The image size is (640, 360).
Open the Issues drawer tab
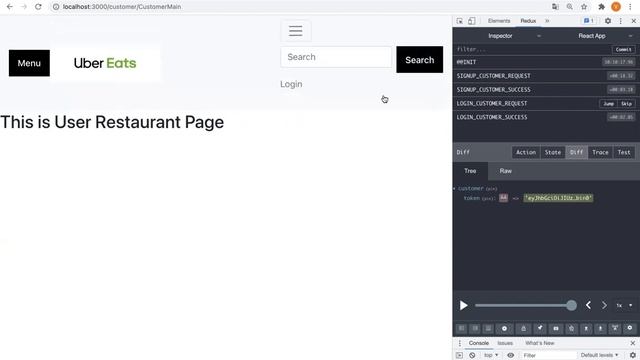505,343
